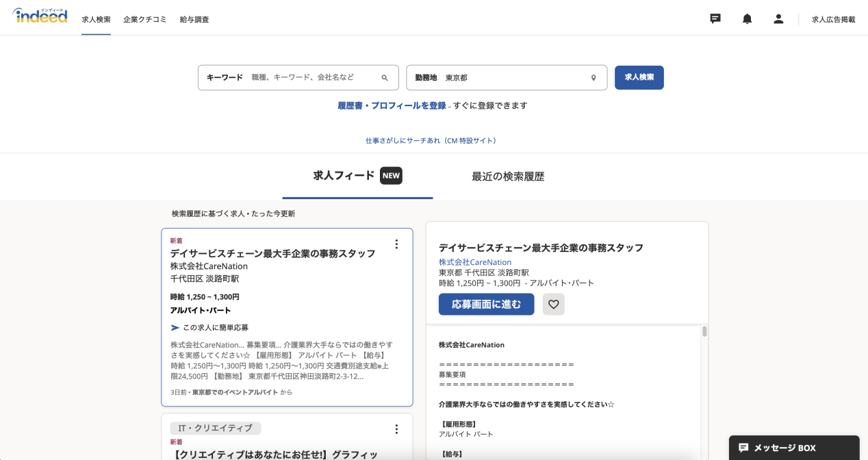Open 企業クチコミ in the top navigation
868x460 pixels.
(x=145, y=20)
